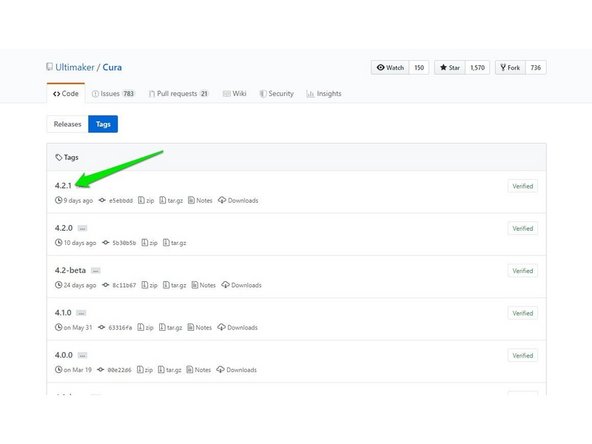Open Downloads for tag 4.2-beta
592x444 pixels.
[242, 285]
